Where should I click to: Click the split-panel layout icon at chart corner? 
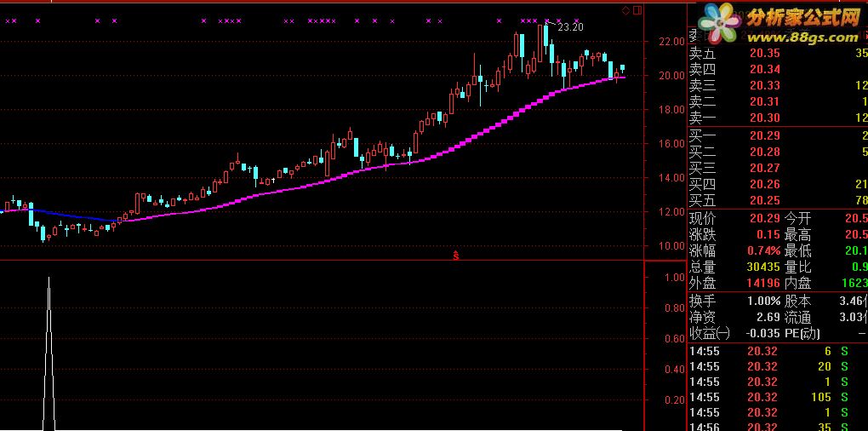637,10
